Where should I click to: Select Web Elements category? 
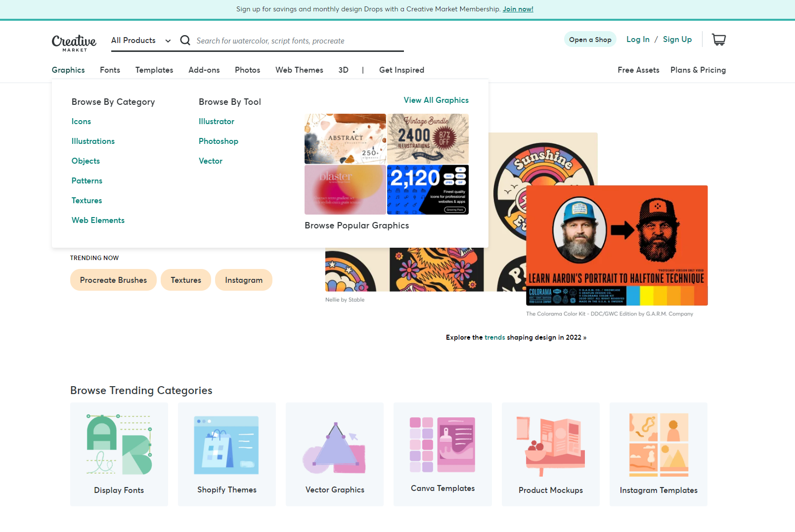98,221
